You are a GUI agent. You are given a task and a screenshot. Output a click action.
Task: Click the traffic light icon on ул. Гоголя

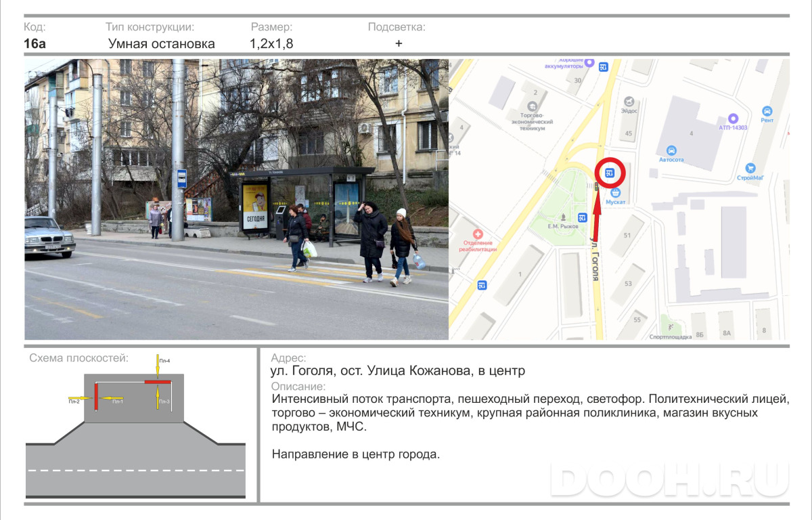click(596, 187)
